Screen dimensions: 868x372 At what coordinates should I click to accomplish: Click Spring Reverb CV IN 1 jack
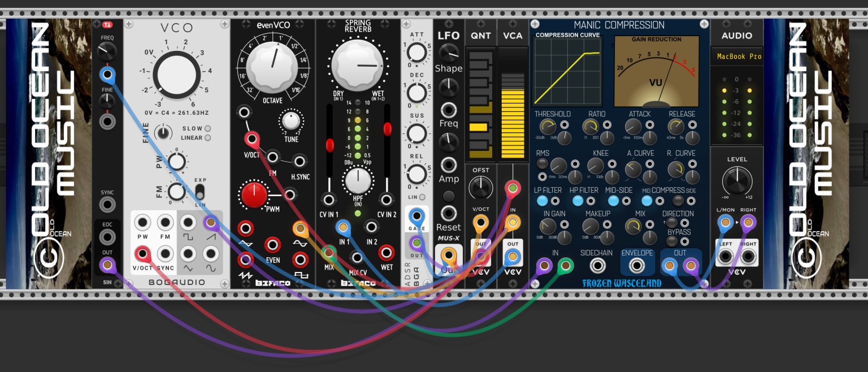click(x=328, y=199)
